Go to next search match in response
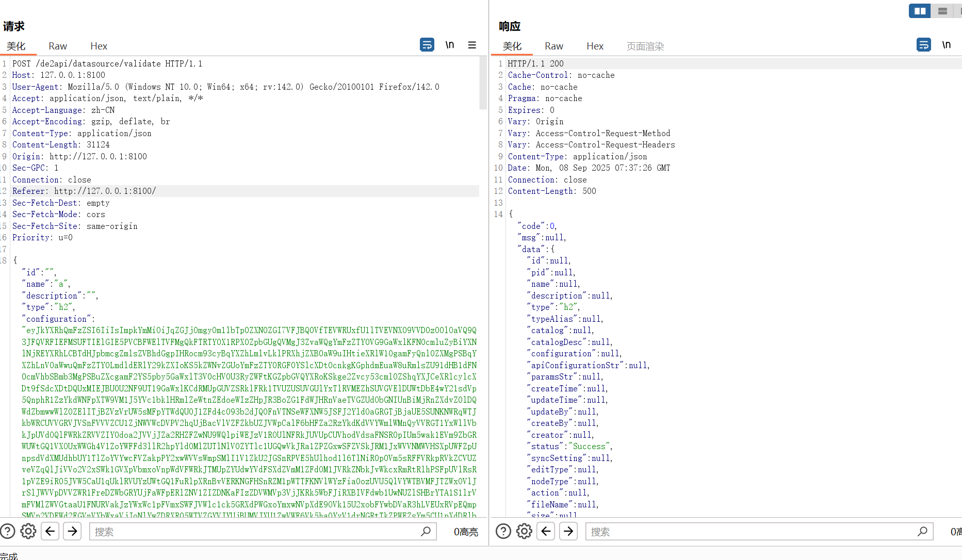 (568, 531)
